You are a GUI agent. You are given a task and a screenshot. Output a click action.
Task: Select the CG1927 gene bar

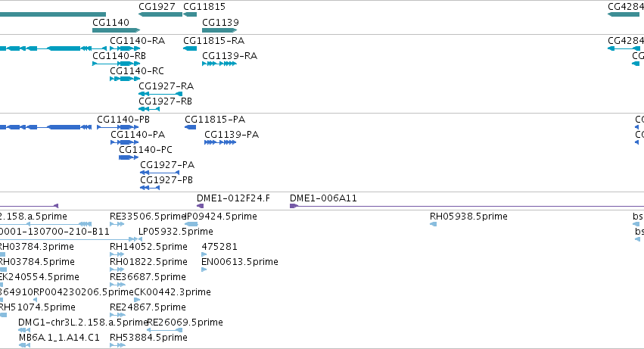tap(160, 14)
